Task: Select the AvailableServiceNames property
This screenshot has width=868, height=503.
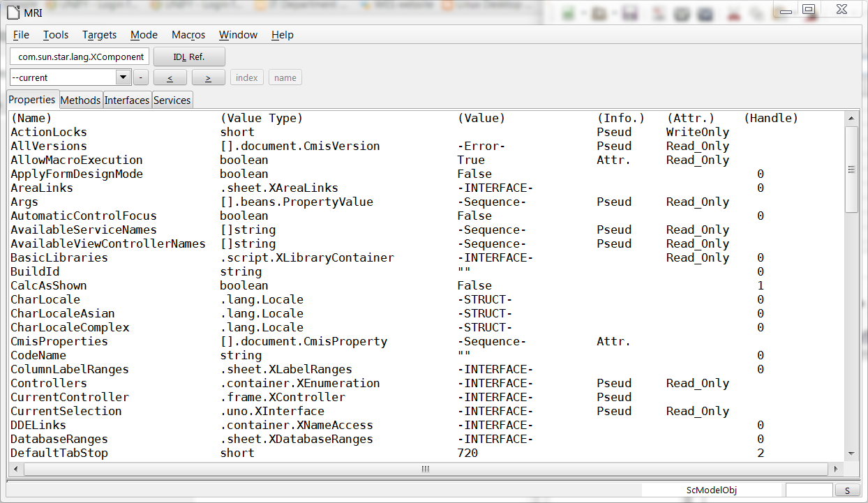Action: pos(84,230)
